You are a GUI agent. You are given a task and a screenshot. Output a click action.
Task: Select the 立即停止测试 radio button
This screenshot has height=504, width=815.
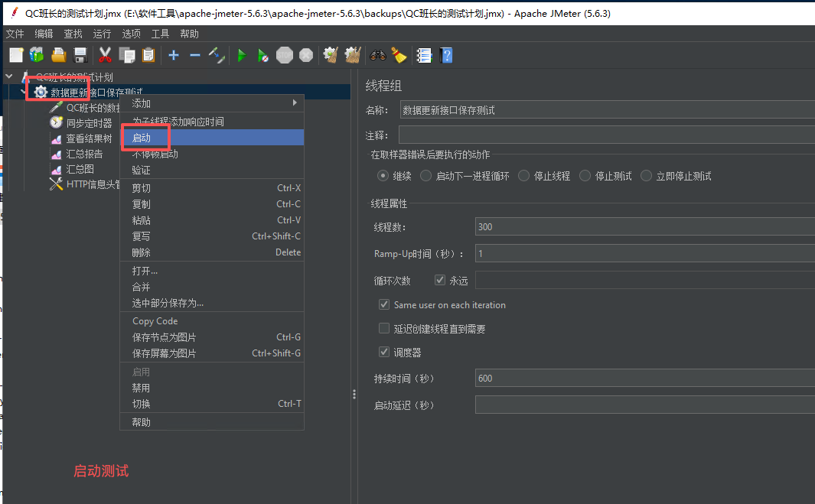click(x=646, y=176)
